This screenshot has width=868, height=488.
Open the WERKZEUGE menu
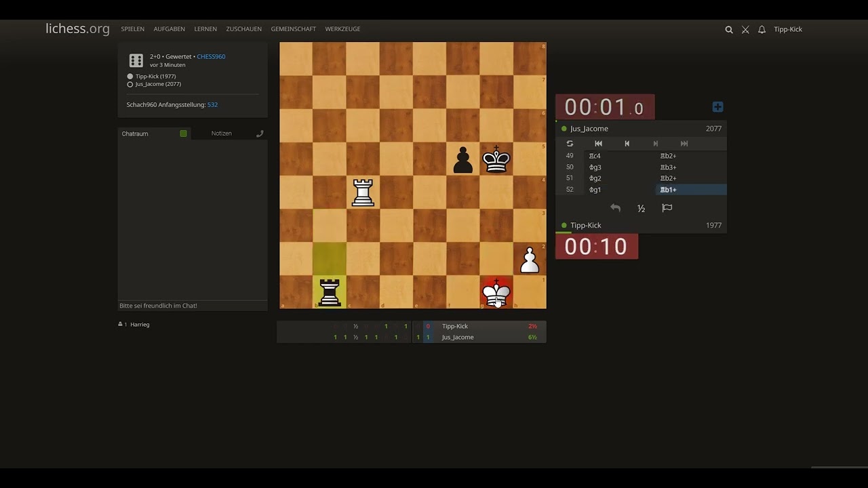[342, 29]
